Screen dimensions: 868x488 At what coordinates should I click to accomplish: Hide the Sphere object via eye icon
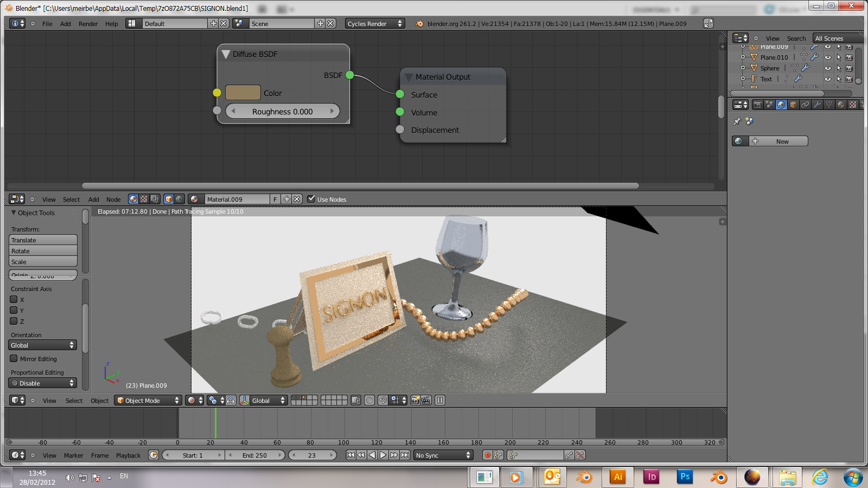pyautogui.click(x=828, y=68)
